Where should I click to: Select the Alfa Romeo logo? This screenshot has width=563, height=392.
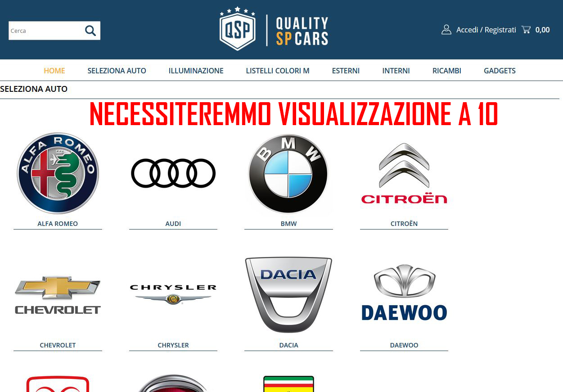click(x=58, y=173)
